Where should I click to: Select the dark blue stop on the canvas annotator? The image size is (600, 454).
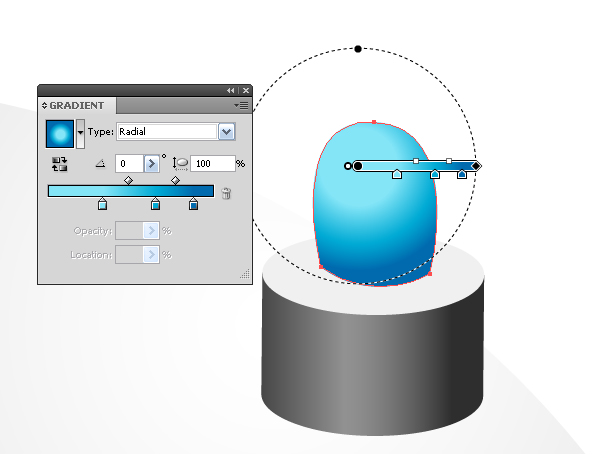[x=462, y=174]
